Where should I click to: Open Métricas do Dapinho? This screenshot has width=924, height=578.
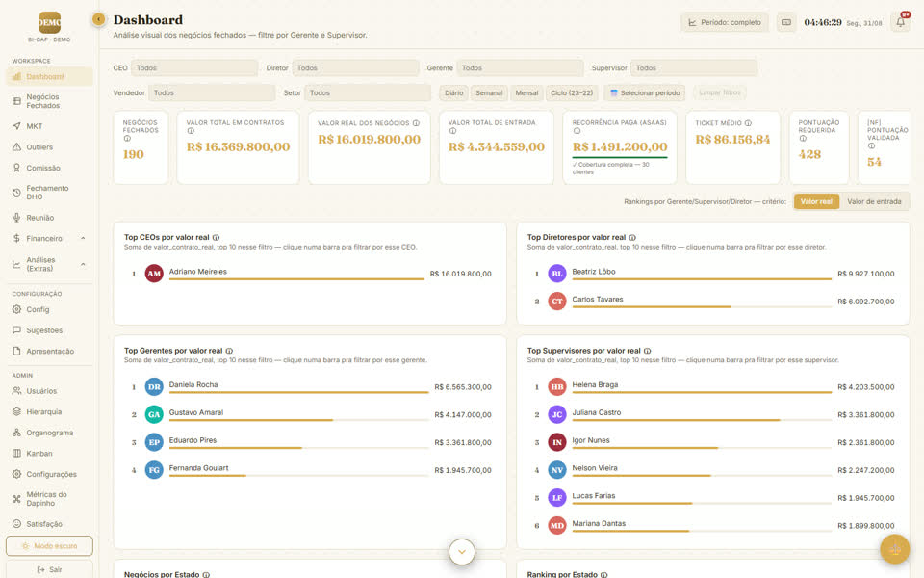tap(49, 499)
